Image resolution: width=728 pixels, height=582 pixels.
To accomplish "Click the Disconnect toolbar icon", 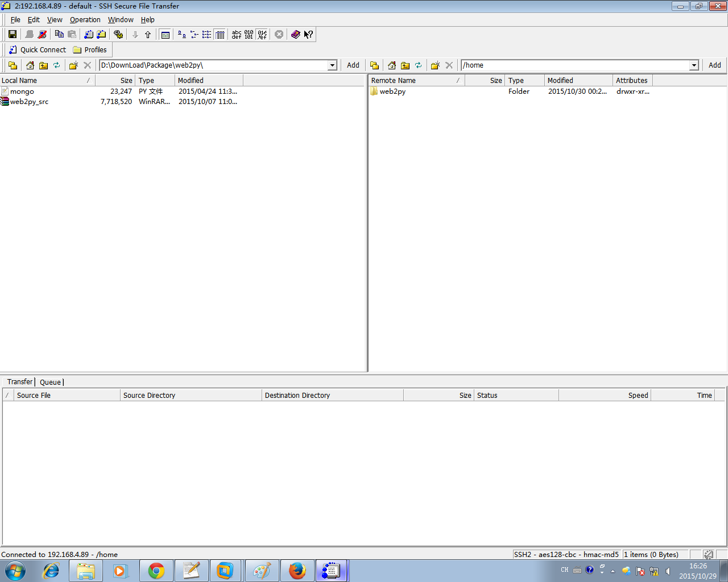I will coord(42,35).
